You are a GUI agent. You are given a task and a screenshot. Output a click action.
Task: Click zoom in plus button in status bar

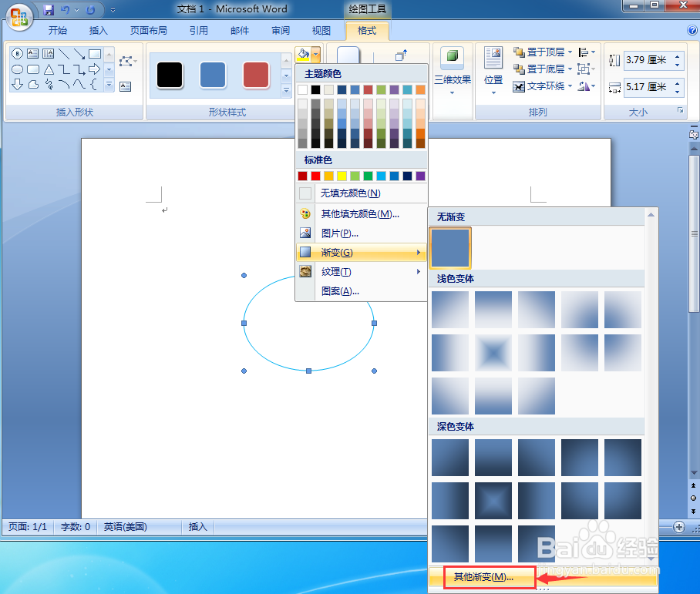point(679,527)
